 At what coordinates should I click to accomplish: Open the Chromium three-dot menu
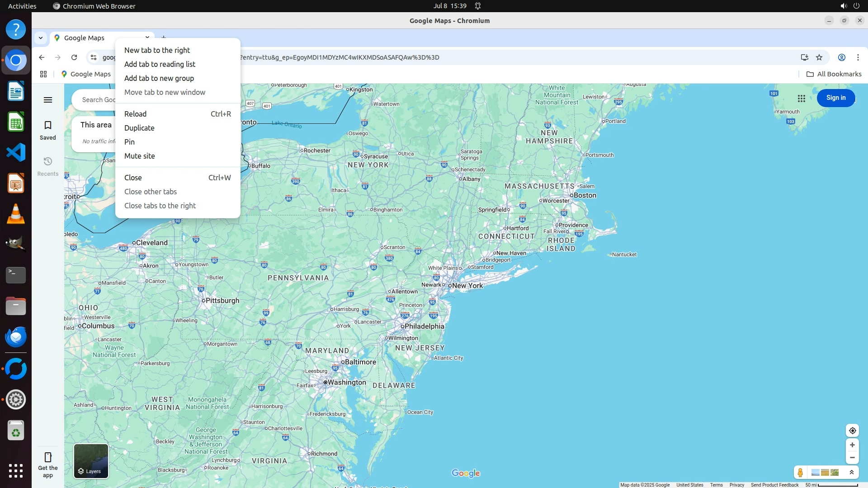[x=858, y=57]
